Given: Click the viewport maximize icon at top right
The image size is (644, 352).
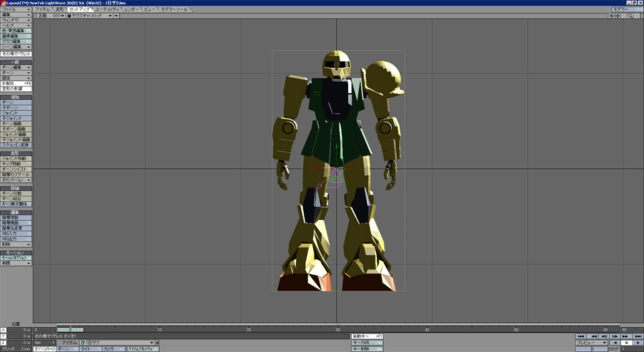Looking at the screenshot, I should coord(637,15).
